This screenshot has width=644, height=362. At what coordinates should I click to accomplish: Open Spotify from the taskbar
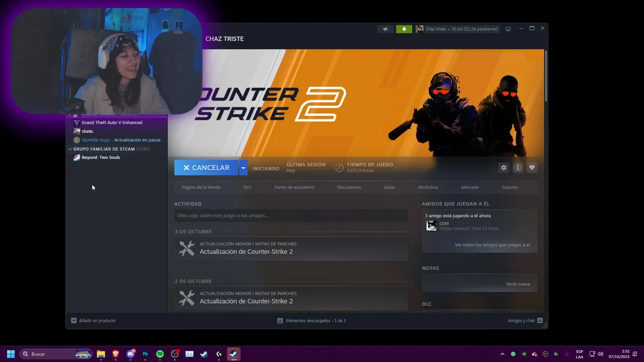pos(160,354)
